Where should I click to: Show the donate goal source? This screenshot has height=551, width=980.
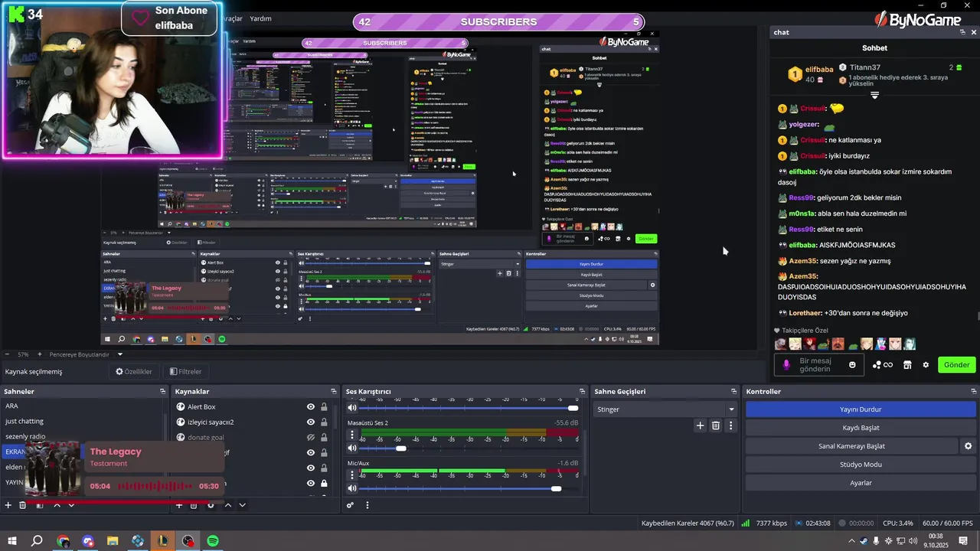coord(311,438)
